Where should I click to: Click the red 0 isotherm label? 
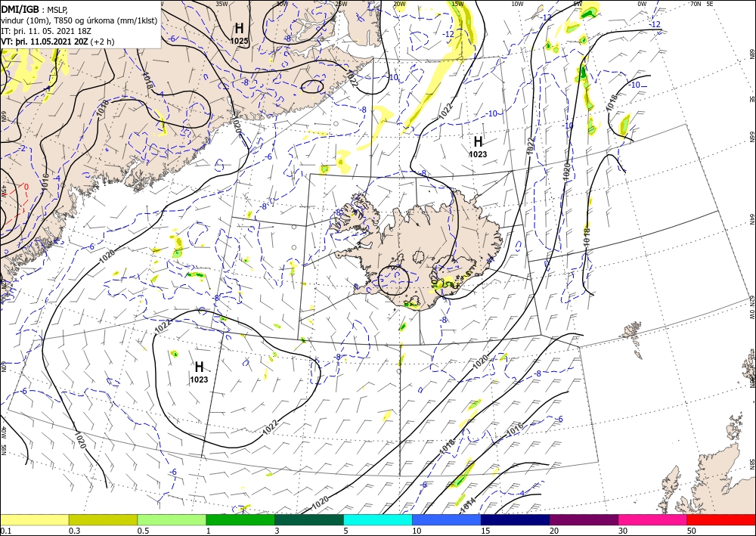pos(26,187)
